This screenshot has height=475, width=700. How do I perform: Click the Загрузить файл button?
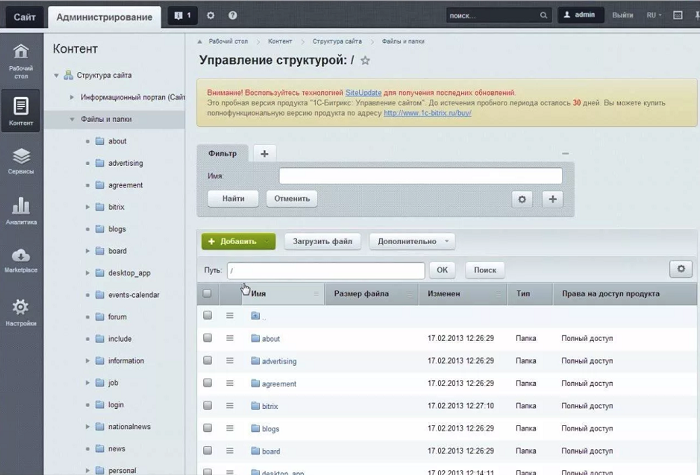pos(322,242)
